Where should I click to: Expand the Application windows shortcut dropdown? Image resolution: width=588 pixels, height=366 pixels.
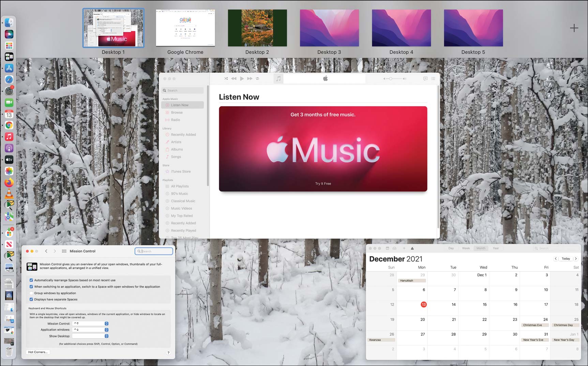click(x=90, y=330)
